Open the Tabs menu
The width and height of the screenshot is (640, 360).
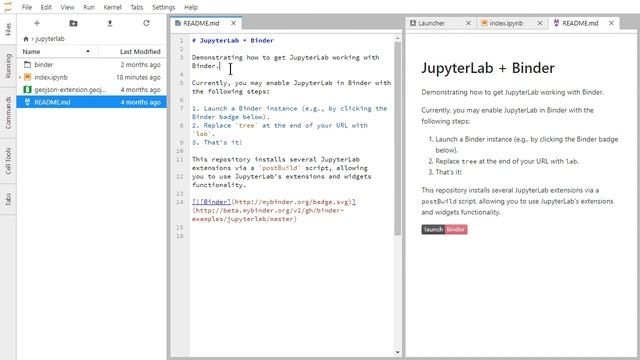point(137,7)
